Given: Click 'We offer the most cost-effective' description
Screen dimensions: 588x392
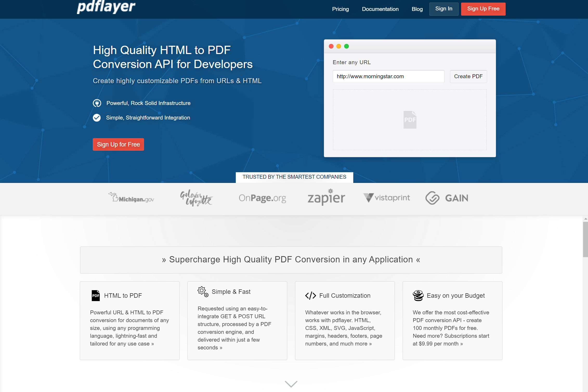Looking at the screenshot, I should click(451, 328).
